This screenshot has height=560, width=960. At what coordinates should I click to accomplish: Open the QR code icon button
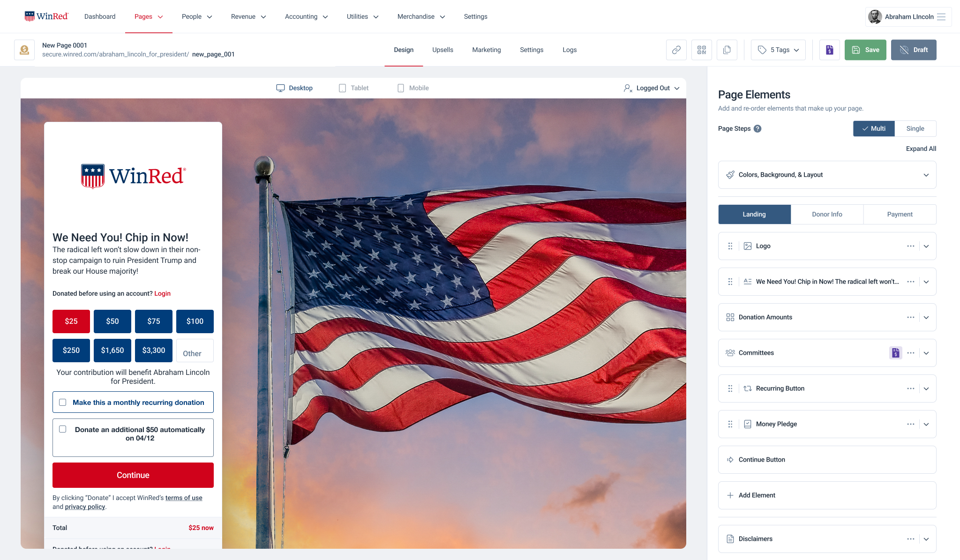(701, 50)
